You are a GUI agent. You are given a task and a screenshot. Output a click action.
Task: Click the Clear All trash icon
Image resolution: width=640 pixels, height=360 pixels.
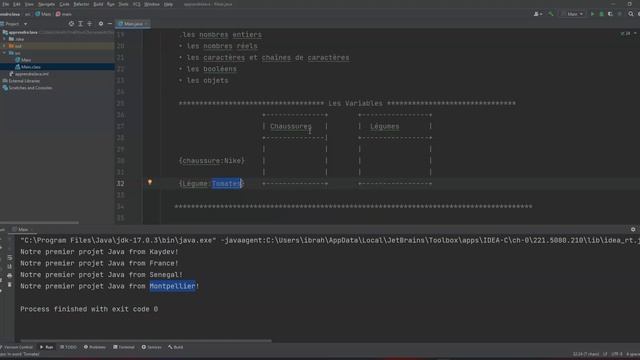10,284
